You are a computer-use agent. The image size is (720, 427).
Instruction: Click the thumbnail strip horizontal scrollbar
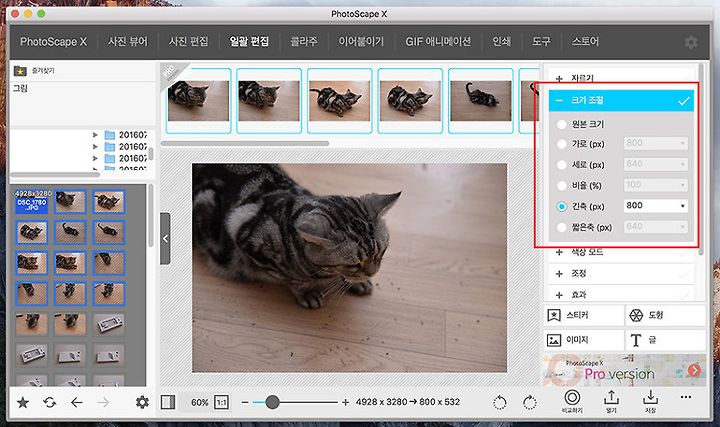click(x=245, y=144)
